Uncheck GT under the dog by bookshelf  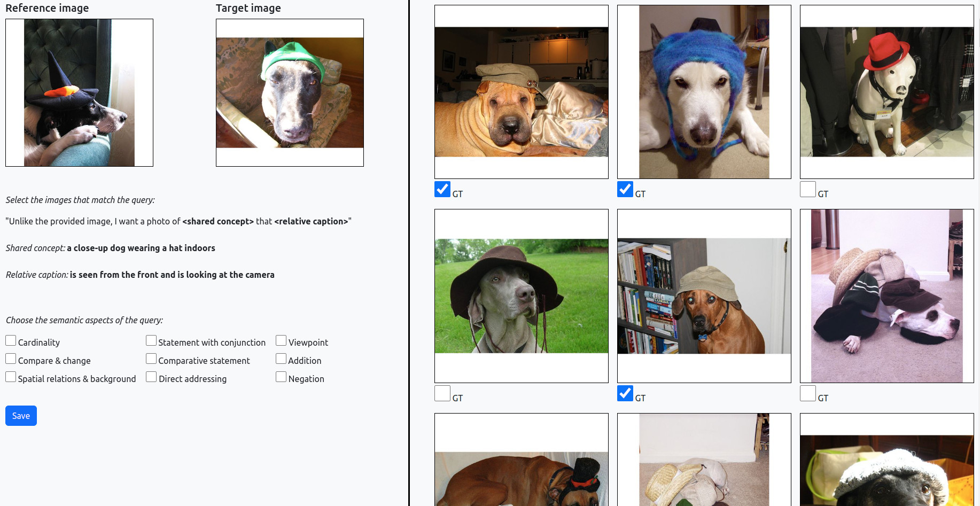coord(625,393)
